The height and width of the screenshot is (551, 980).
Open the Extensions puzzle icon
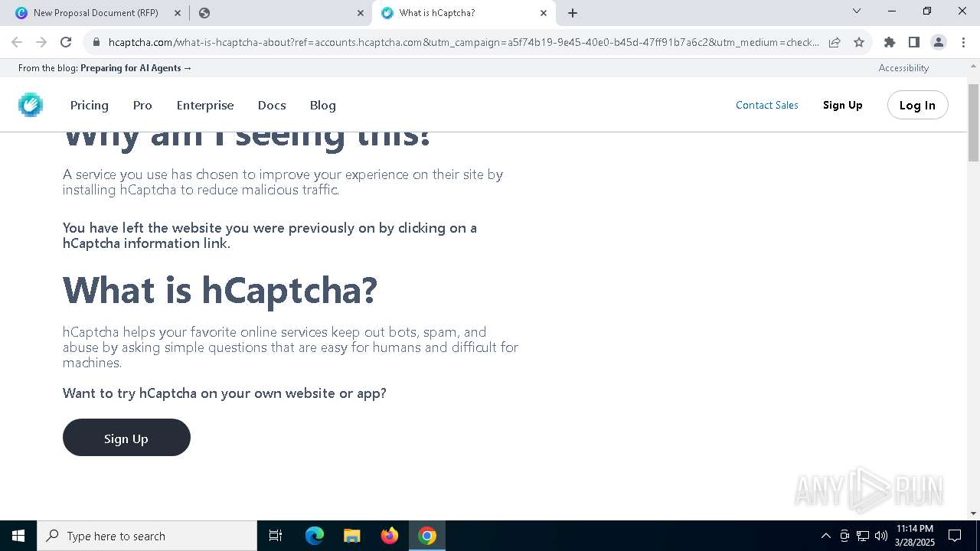[890, 42]
